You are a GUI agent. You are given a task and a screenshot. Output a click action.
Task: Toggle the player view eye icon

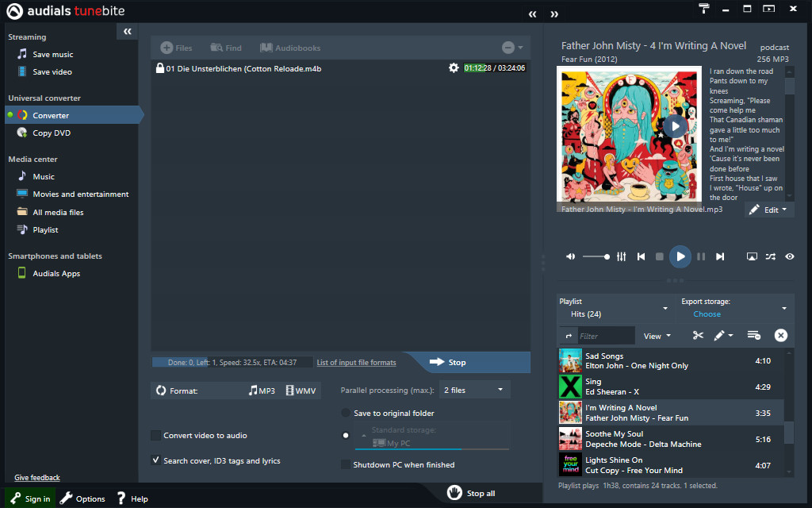(x=790, y=256)
